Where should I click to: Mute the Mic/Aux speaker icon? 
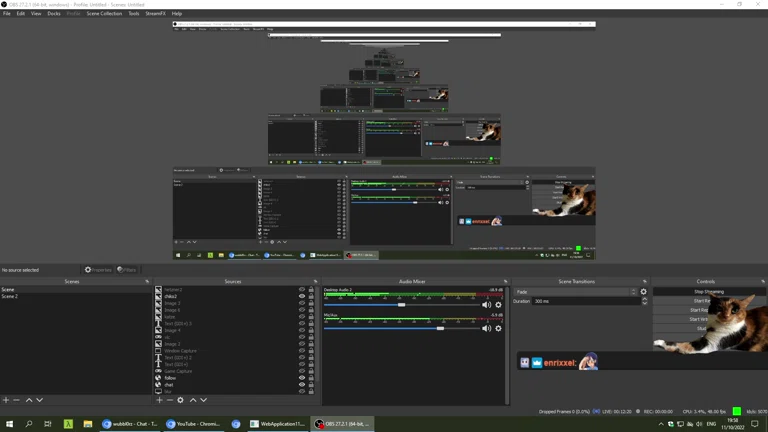487,328
